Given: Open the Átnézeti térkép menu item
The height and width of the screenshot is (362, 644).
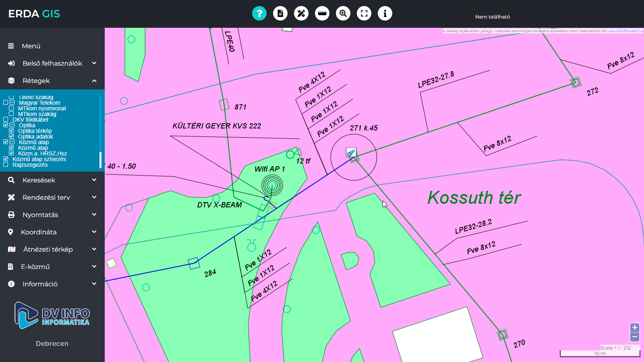Looking at the screenshot, I should (52, 249).
